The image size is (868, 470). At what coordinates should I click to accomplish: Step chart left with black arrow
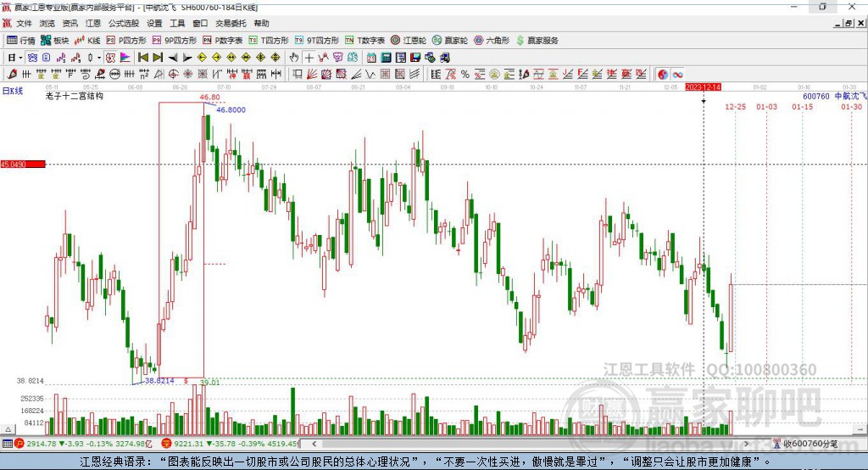[173, 58]
